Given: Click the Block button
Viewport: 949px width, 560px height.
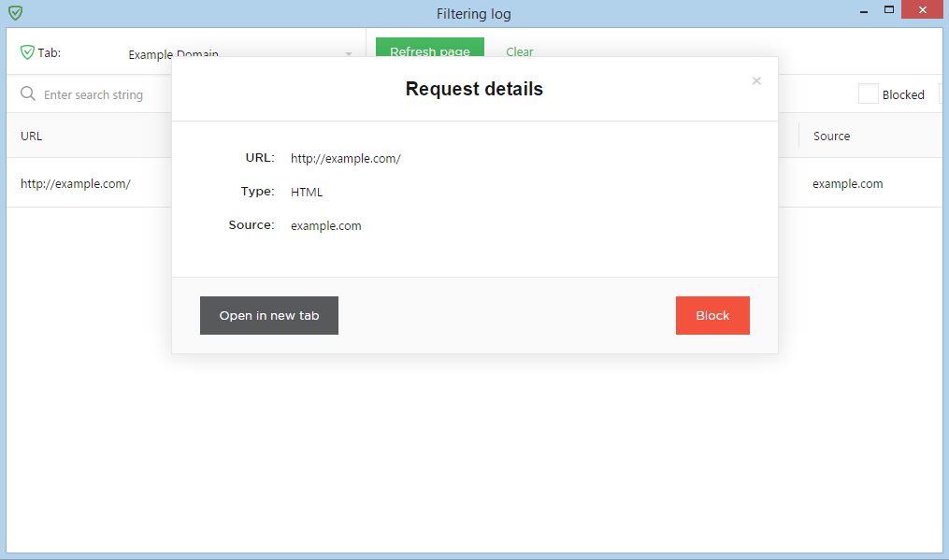Looking at the screenshot, I should [712, 315].
